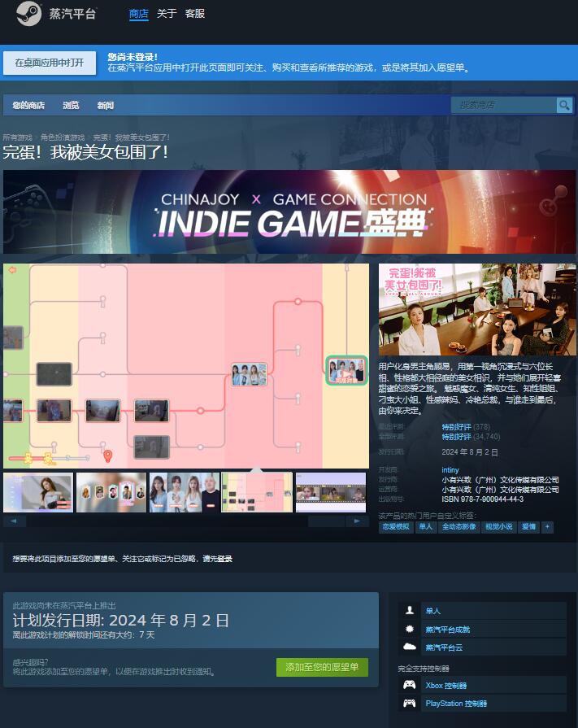Click the 搜索商店 search input field

point(503,105)
